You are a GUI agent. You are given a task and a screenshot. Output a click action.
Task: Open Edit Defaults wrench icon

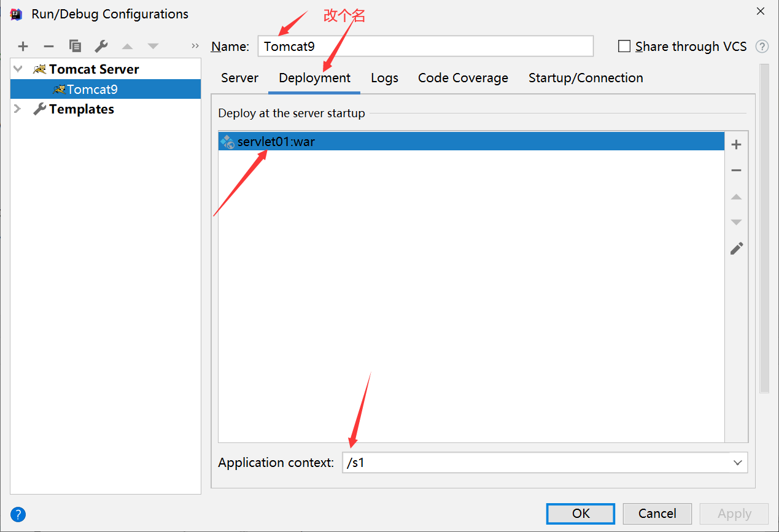101,46
